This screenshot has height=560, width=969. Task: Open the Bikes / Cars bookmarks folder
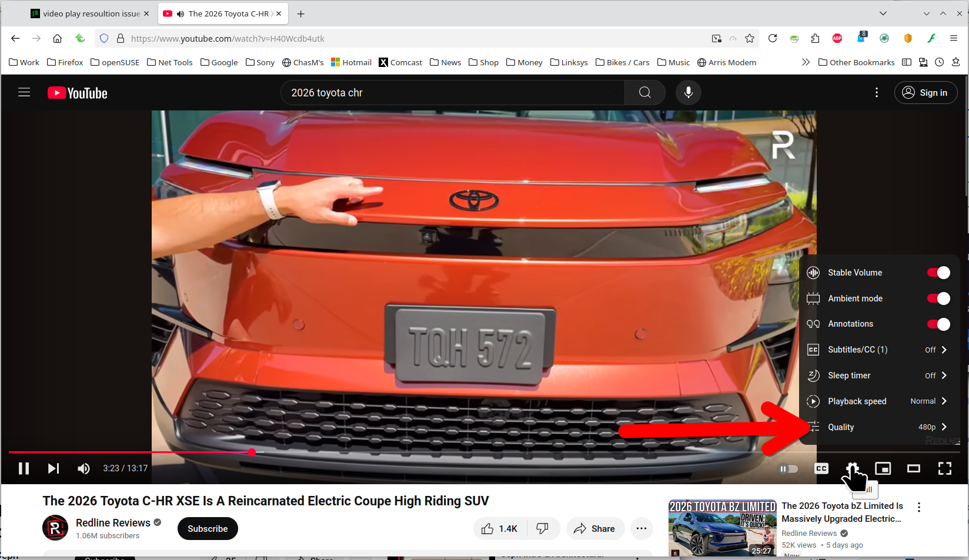coord(623,62)
